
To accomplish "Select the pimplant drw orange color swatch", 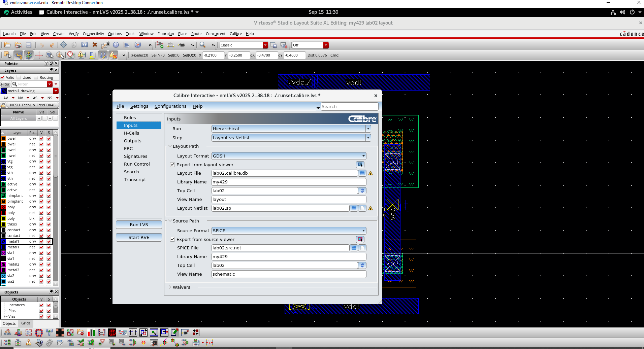I will point(4,202).
